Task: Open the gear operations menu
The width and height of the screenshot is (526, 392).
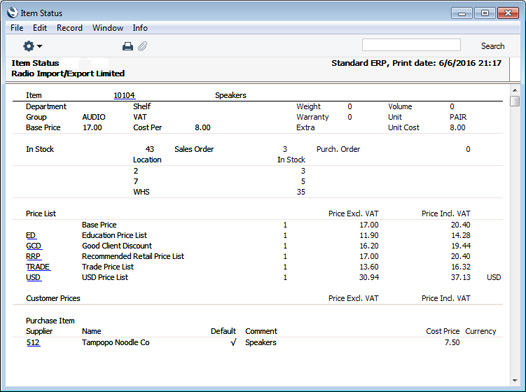Action: coord(32,46)
